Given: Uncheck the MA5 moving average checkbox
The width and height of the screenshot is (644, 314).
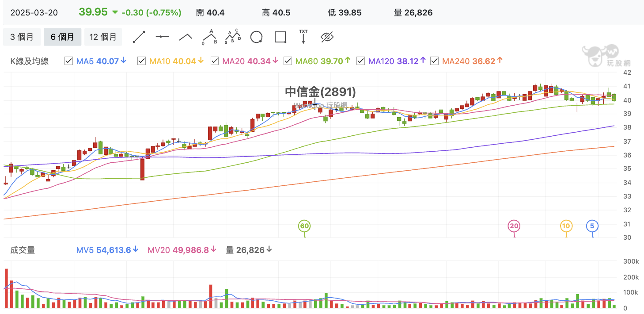Looking at the screenshot, I should pyautogui.click(x=68, y=61).
